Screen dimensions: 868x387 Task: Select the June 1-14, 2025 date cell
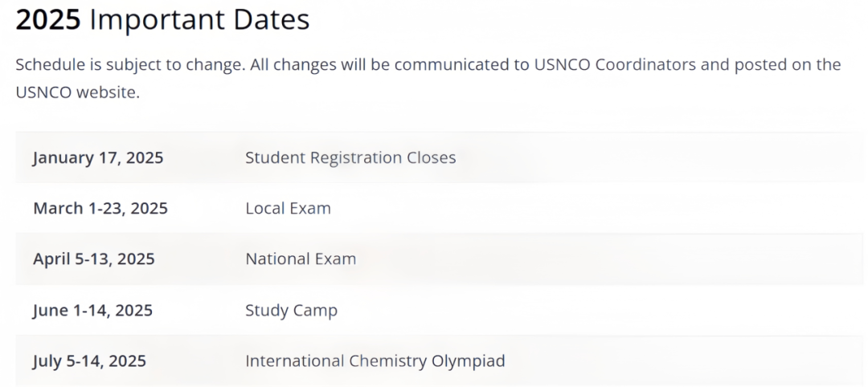(x=92, y=310)
